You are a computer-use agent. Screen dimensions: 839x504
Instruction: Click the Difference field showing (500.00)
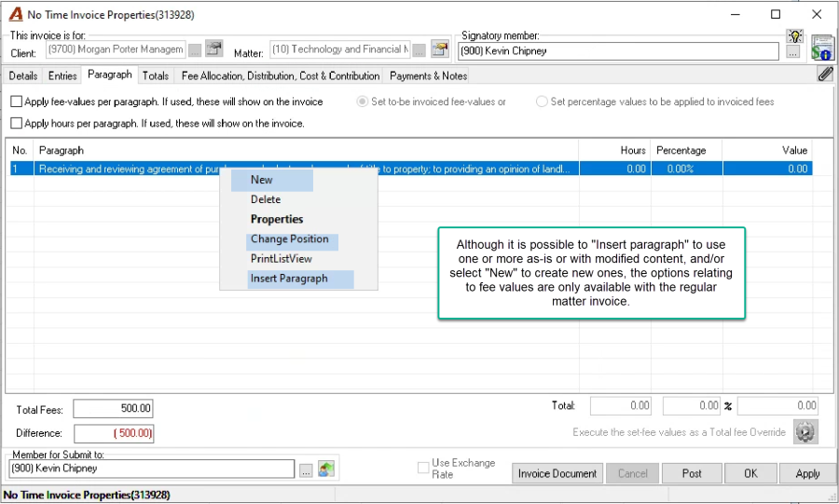[113, 433]
